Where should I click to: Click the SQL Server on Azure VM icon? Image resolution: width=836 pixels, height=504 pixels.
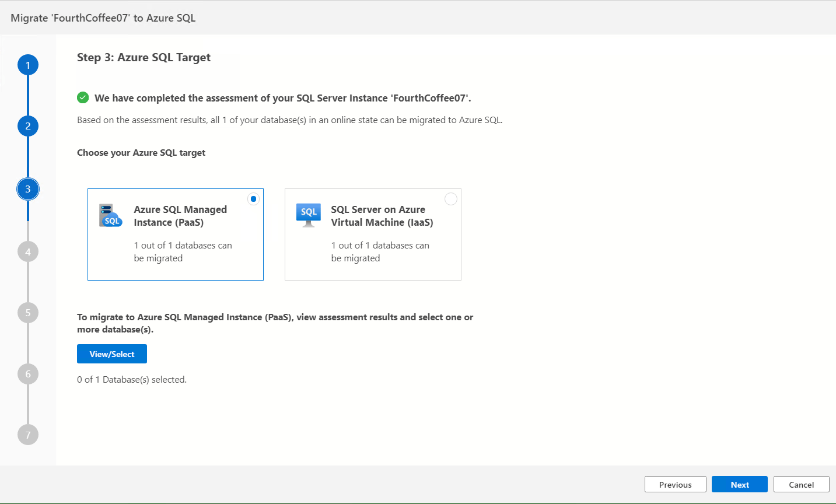coord(309,215)
